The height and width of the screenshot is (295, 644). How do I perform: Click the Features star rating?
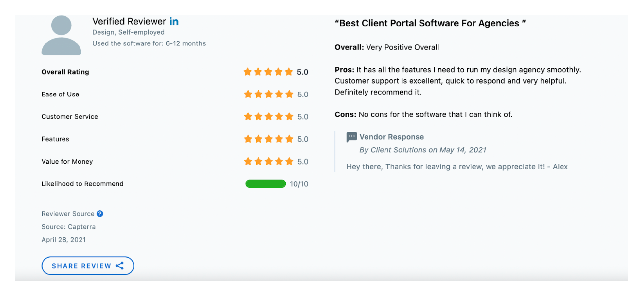(268, 139)
